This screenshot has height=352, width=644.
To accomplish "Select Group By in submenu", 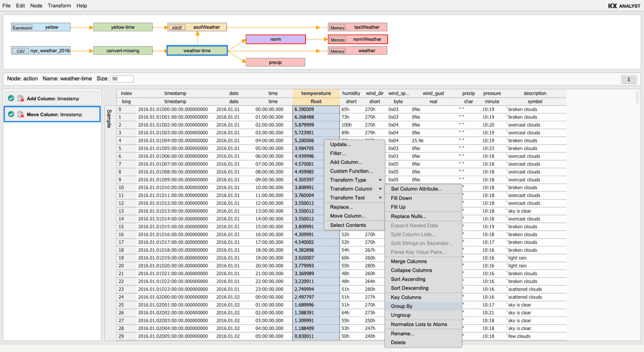I will [423, 306].
